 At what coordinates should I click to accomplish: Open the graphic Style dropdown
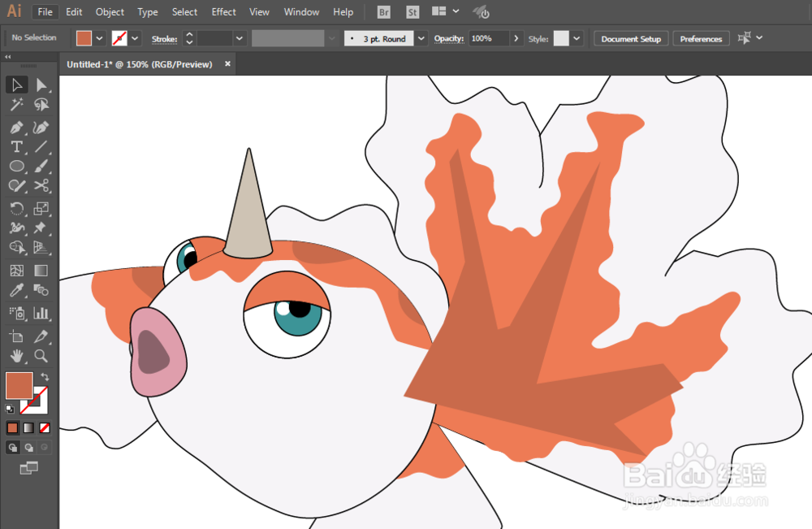[x=577, y=38]
